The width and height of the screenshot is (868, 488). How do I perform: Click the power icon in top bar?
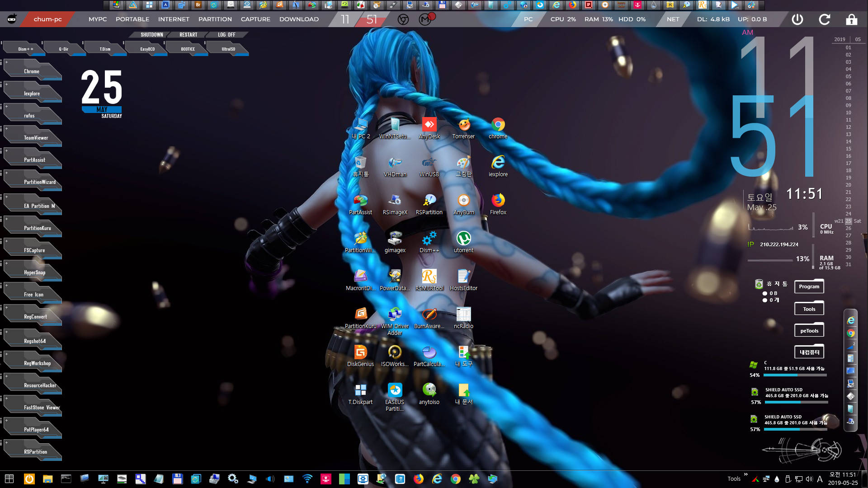[797, 19]
